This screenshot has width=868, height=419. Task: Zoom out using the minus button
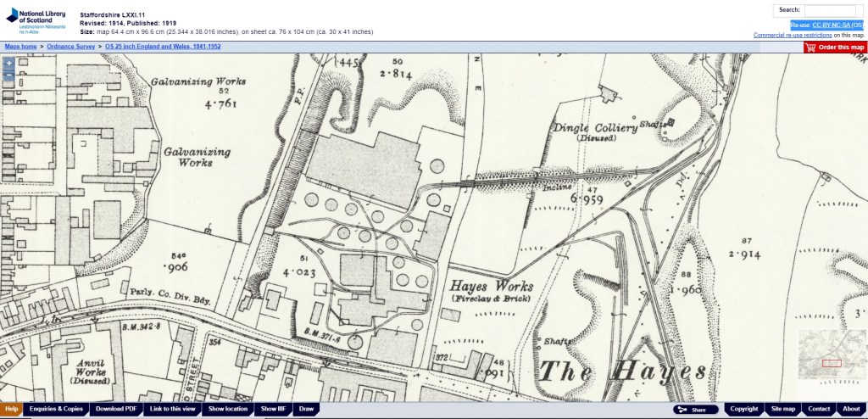(x=8, y=75)
